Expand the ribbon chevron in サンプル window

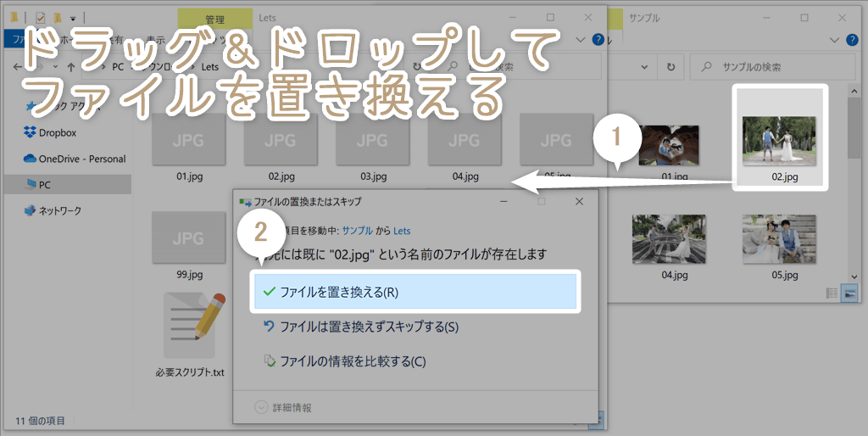(x=835, y=40)
